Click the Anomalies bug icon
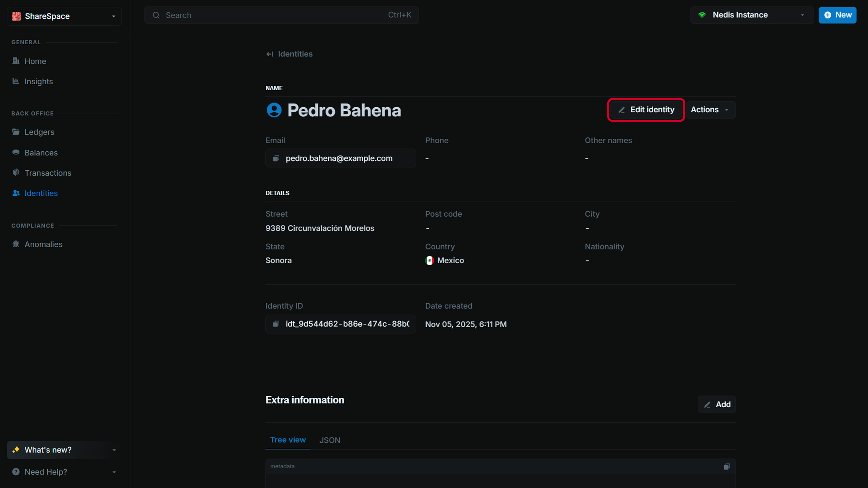Screen dimensions: 868x488 pyautogui.click(x=16, y=244)
